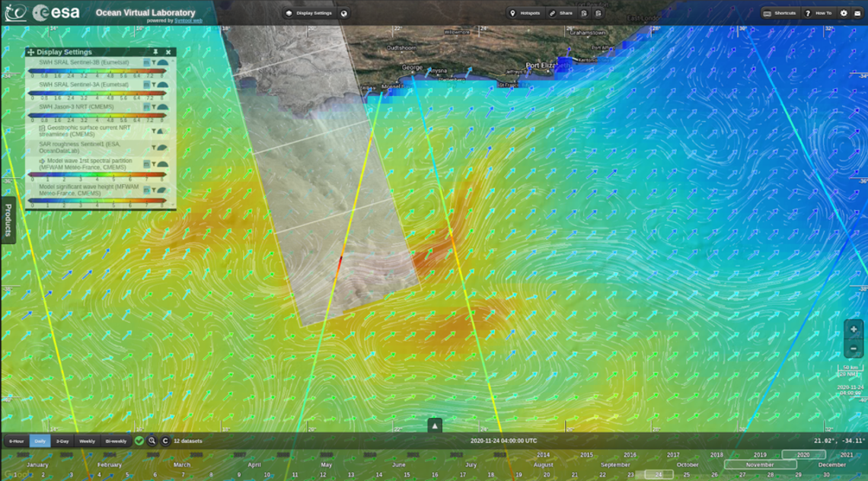
Task: Click opacity dial of SAR roughness Sentinel1
Action: (162, 148)
